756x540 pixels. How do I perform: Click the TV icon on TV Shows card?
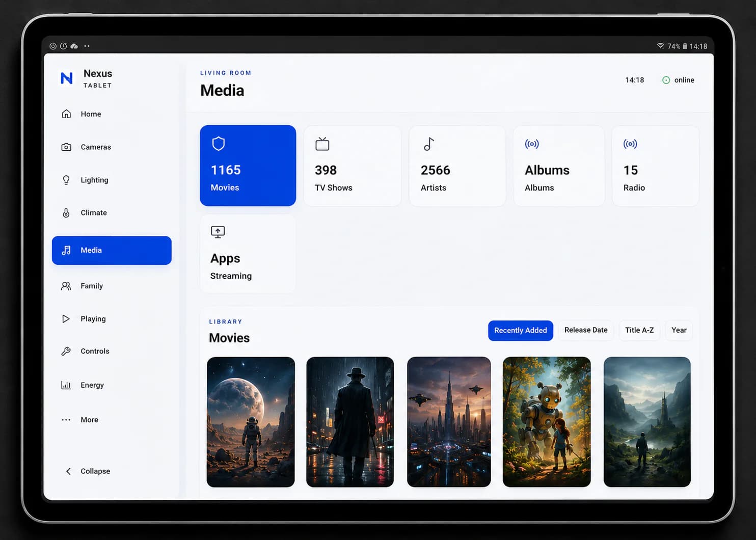point(322,144)
